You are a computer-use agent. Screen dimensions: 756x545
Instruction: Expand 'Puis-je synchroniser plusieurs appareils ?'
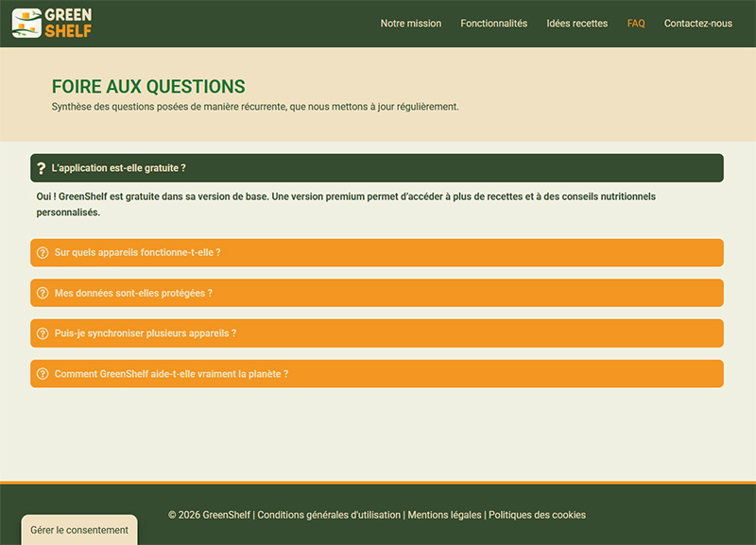[376, 333]
